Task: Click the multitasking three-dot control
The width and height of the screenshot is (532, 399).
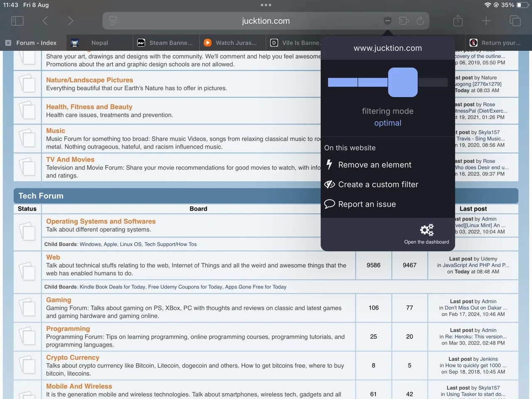Action: (266, 5)
